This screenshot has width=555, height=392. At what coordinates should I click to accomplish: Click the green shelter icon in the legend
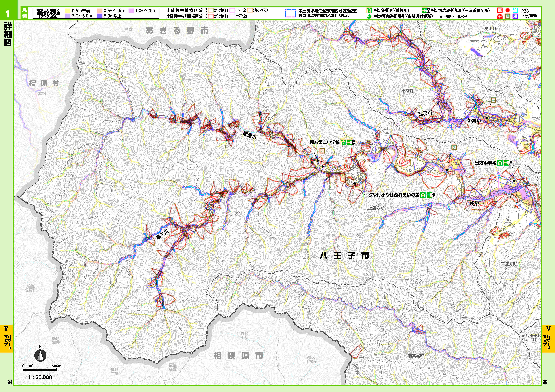[x=369, y=11]
